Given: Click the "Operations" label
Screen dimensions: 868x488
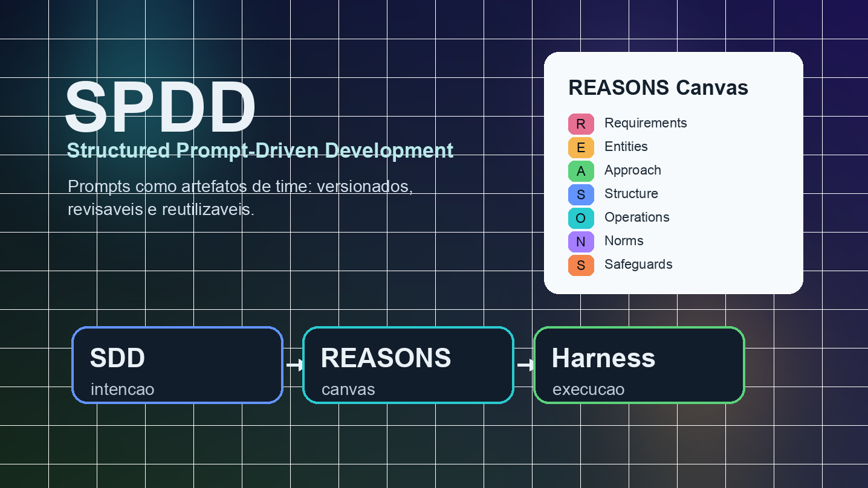Looking at the screenshot, I should pos(637,217).
